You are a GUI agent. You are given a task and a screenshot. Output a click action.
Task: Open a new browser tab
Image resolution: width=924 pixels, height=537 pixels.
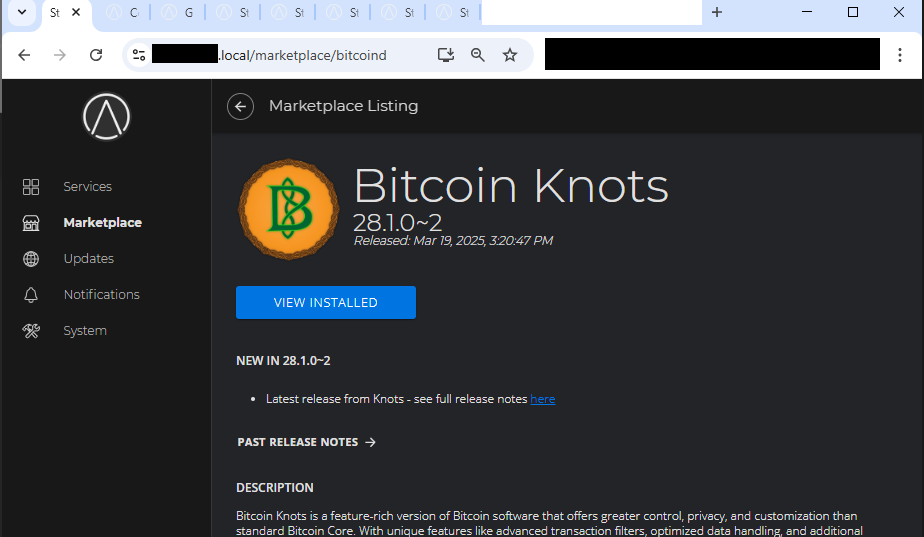click(717, 12)
